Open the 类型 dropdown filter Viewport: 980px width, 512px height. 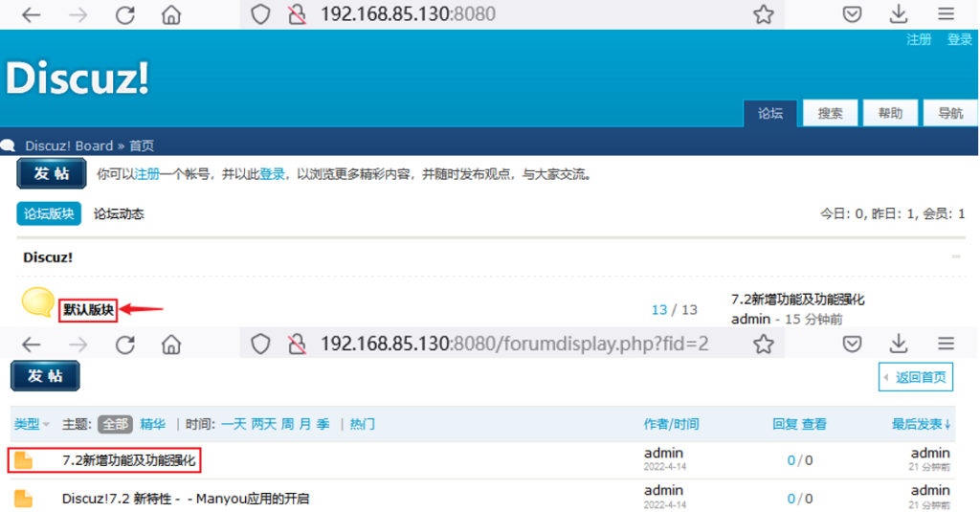32,425
